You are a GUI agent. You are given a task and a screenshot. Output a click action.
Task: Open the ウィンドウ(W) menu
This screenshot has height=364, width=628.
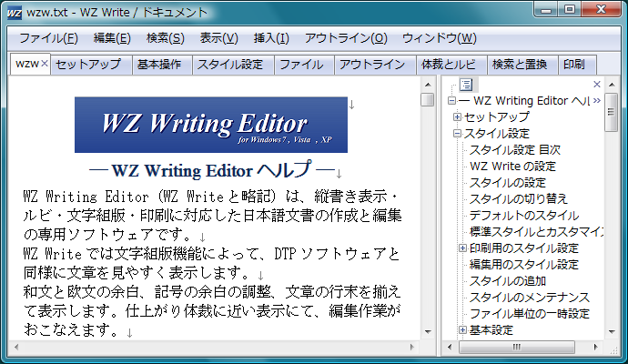440,38
